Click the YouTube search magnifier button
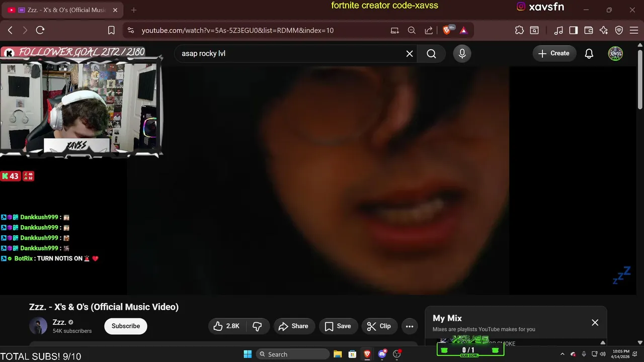This screenshot has width=644, height=362. [x=432, y=53]
